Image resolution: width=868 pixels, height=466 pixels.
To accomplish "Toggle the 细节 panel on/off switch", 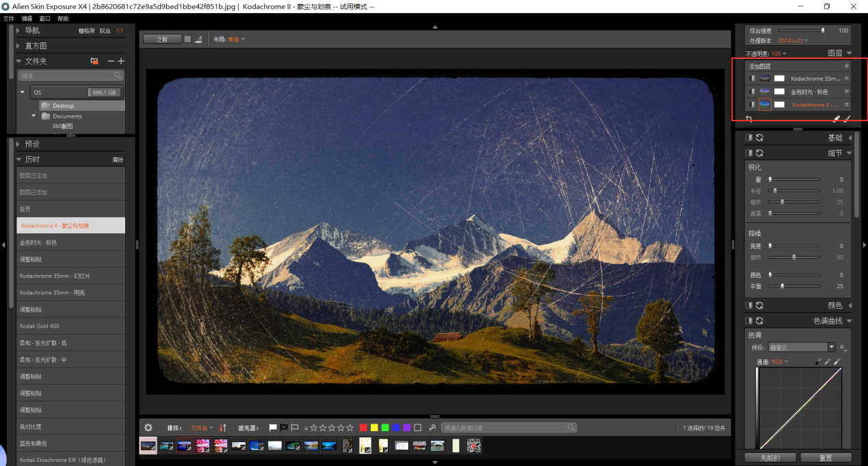I will [749, 153].
